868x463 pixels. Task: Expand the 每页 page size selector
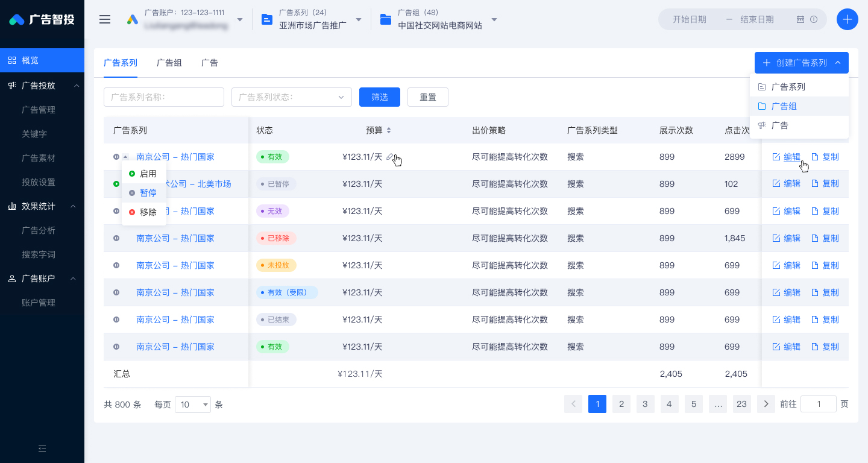pos(193,405)
